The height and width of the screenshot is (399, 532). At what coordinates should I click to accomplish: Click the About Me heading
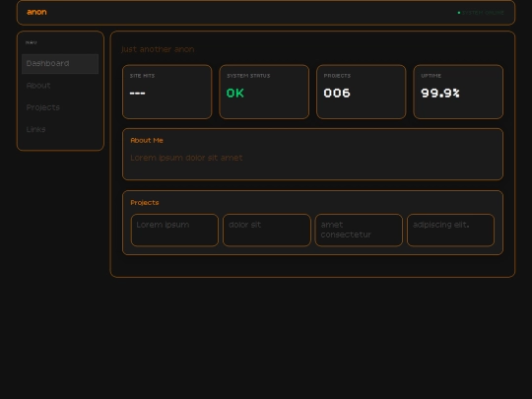(x=147, y=141)
